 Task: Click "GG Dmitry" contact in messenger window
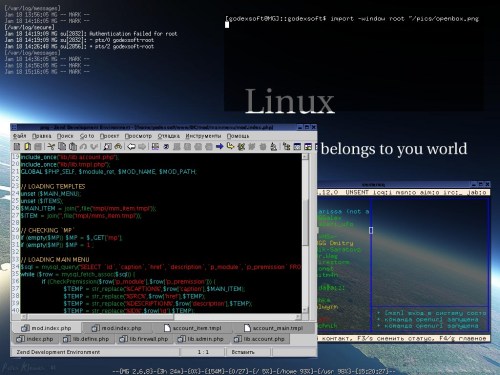click(x=336, y=243)
